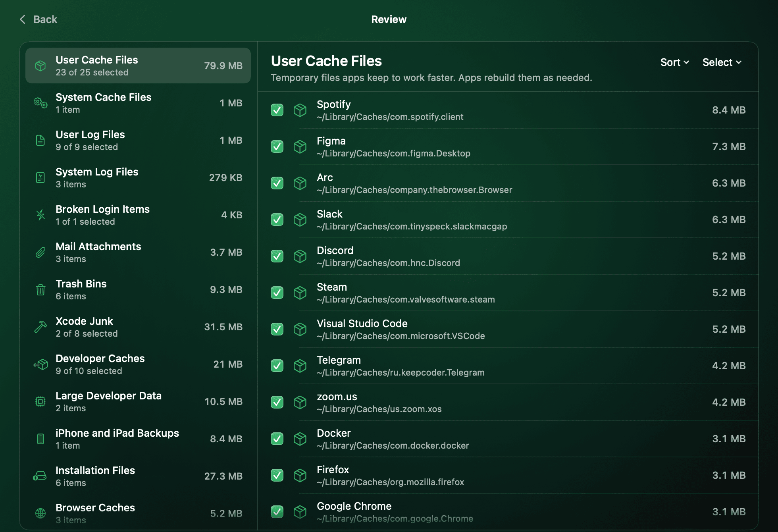Click the Installation Files drive icon
Image resolution: width=778 pixels, height=532 pixels.
click(x=40, y=476)
